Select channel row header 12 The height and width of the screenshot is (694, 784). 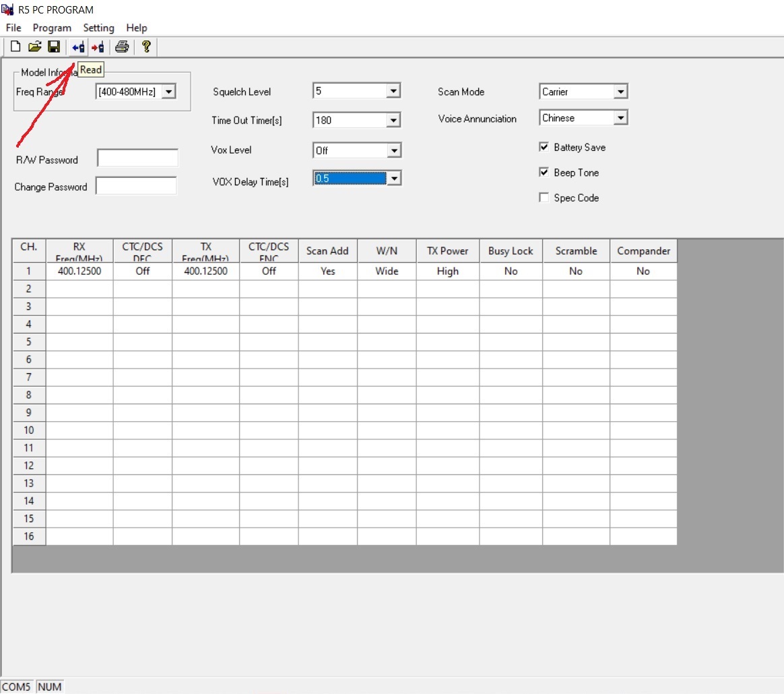29,466
